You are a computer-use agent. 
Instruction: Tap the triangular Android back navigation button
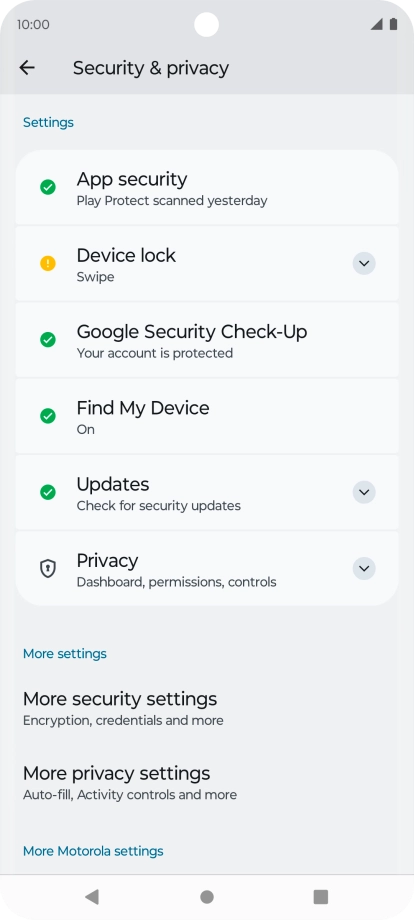point(91,897)
